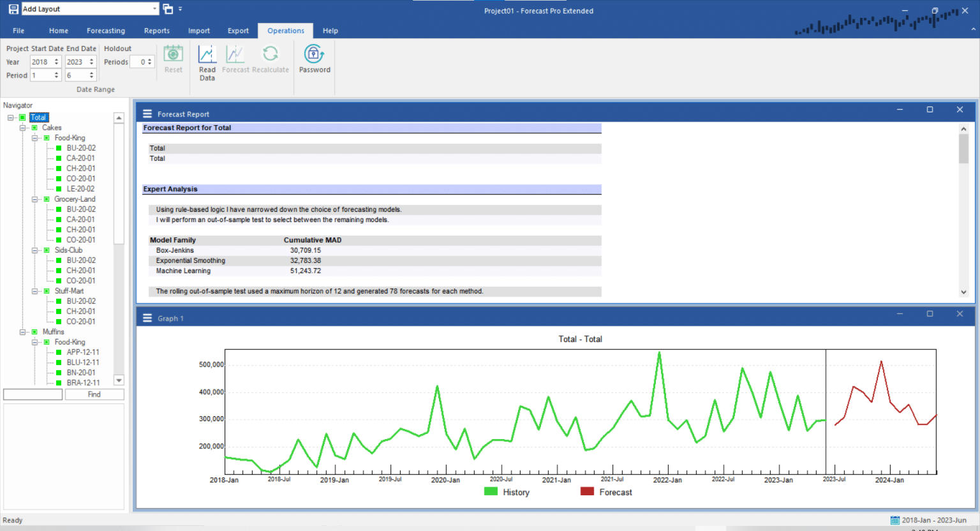The width and height of the screenshot is (980, 531).
Task: Click the green node icon beside Cakes
Action: point(34,128)
